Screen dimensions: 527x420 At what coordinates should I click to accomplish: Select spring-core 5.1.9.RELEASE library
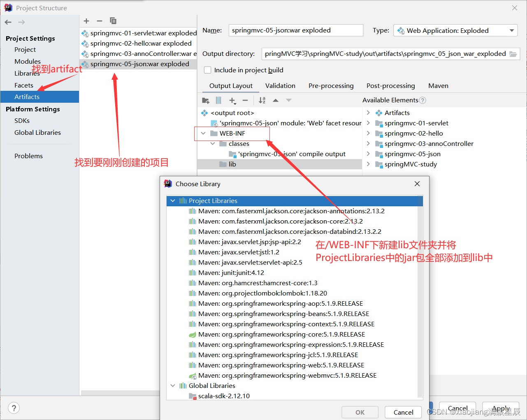click(281, 335)
